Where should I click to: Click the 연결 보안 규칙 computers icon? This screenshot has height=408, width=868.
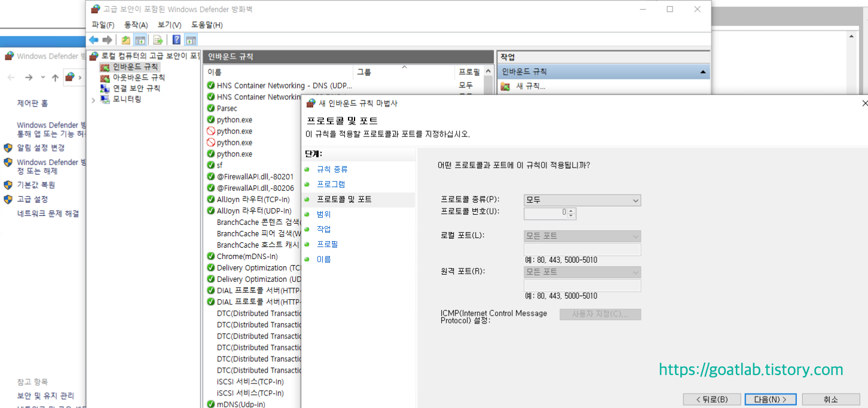pyautogui.click(x=105, y=89)
